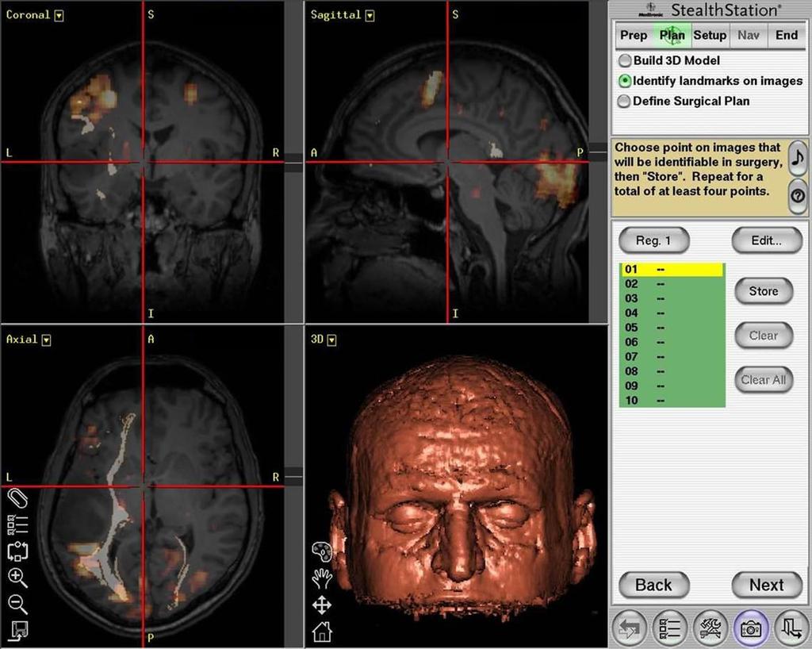Open the tools wrench icon in bottom toolbar
The width and height of the screenshot is (812, 649).
tap(710, 628)
